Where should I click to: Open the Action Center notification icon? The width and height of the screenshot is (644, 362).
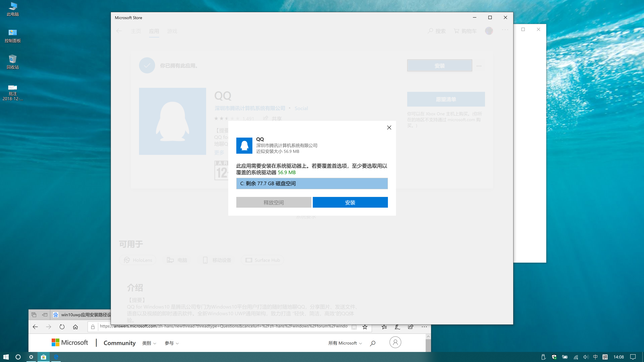pos(633,357)
